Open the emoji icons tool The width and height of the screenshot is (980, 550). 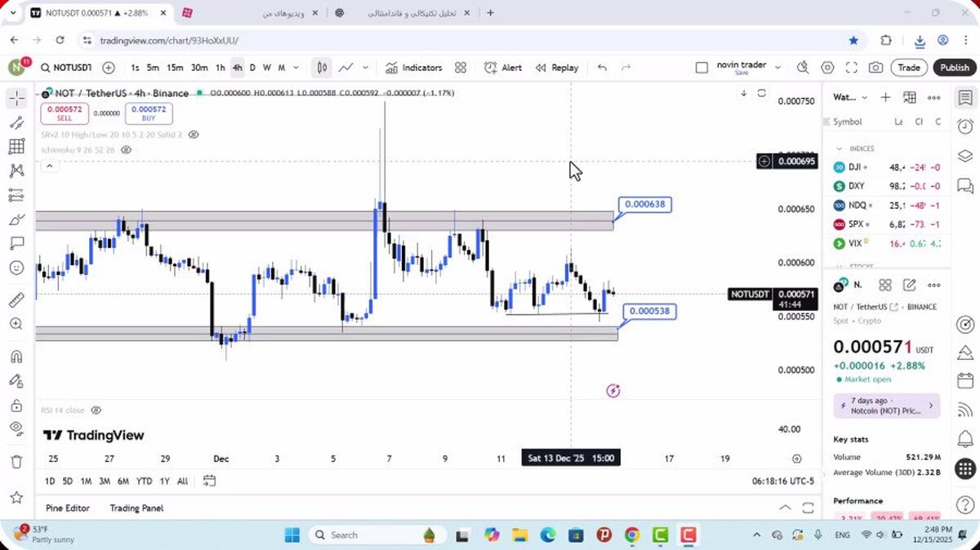point(16,268)
